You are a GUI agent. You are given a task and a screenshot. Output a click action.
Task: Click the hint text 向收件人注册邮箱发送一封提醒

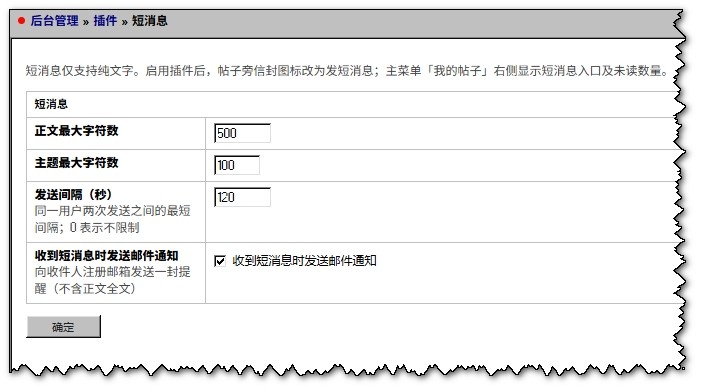(113, 280)
